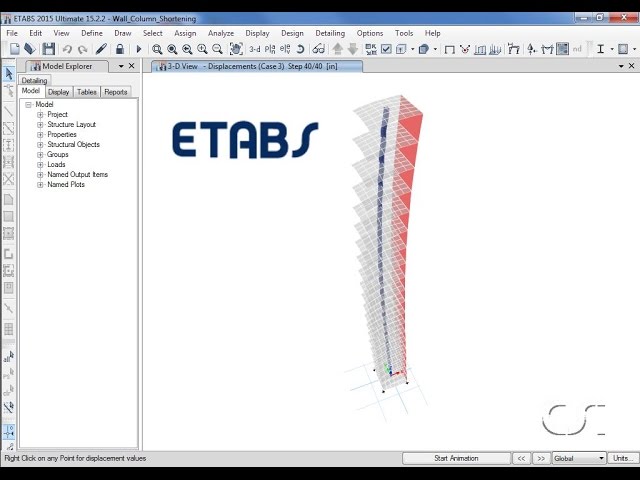This screenshot has height=480, width=640.
Task: Toggle Snap to points icon
Action: (x=9, y=431)
